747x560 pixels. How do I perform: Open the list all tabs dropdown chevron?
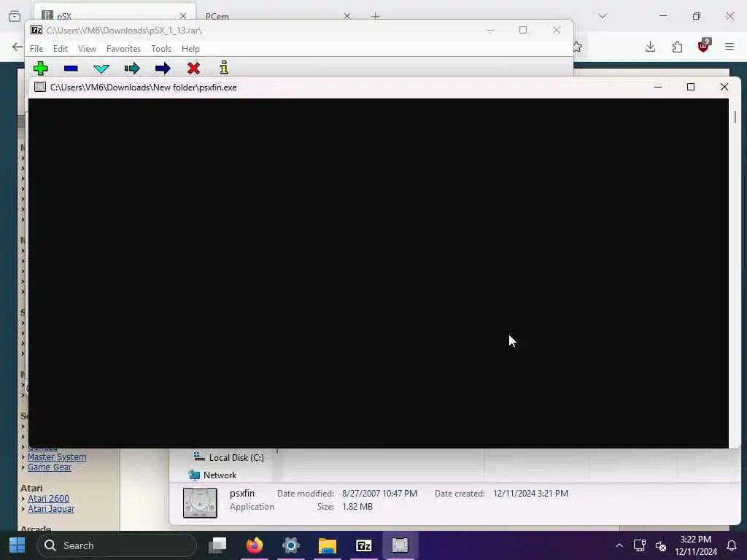603,16
